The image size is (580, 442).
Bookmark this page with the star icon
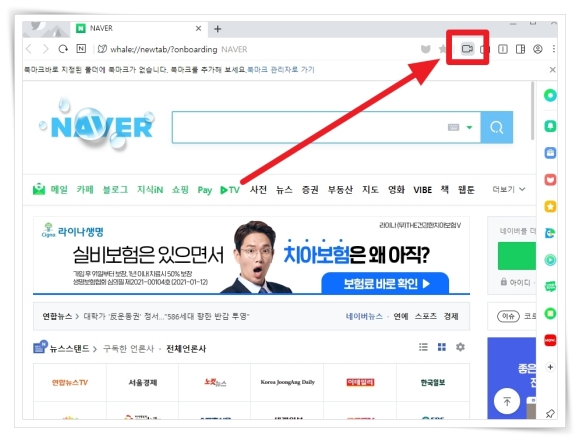coord(442,49)
